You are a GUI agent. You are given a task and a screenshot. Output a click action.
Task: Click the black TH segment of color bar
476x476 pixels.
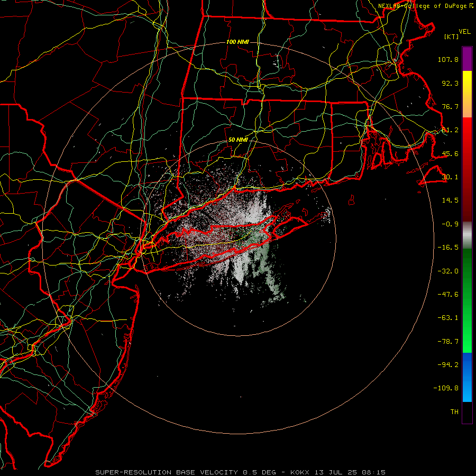coord(467,412)
